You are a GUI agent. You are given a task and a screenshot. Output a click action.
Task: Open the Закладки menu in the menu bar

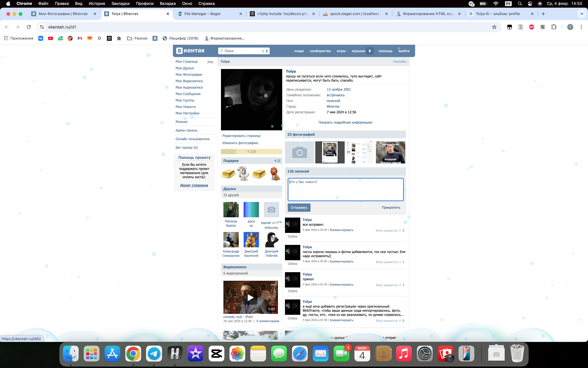(120, 4)
